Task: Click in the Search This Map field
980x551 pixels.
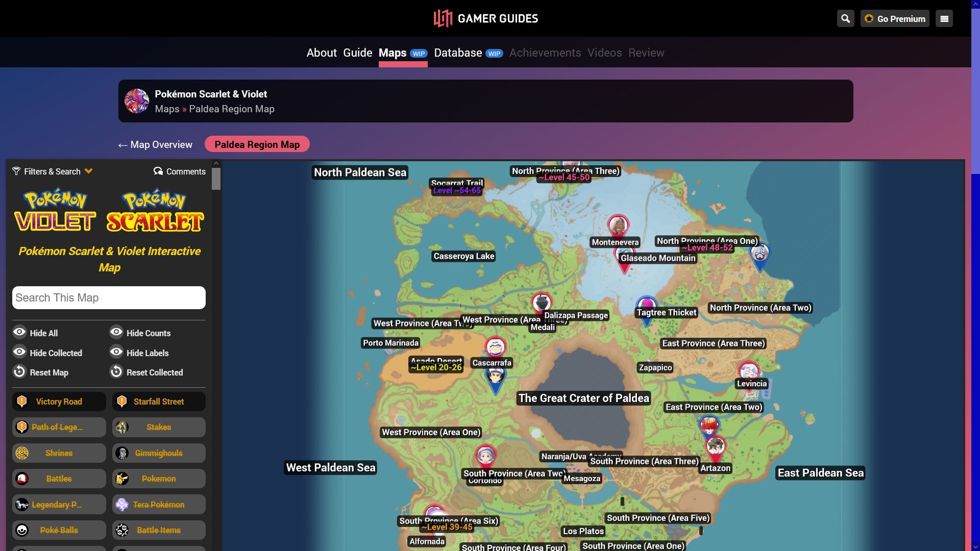Action: (109, 297)
